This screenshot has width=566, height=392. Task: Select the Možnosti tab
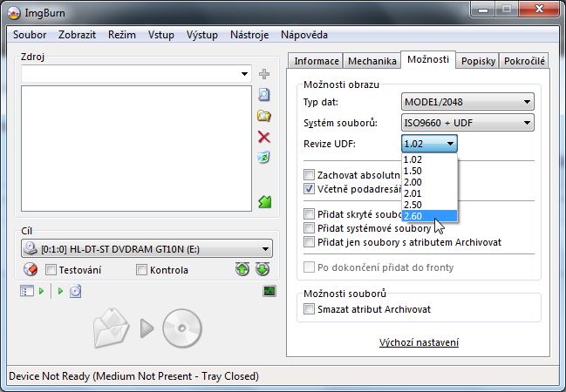point(428,59)
